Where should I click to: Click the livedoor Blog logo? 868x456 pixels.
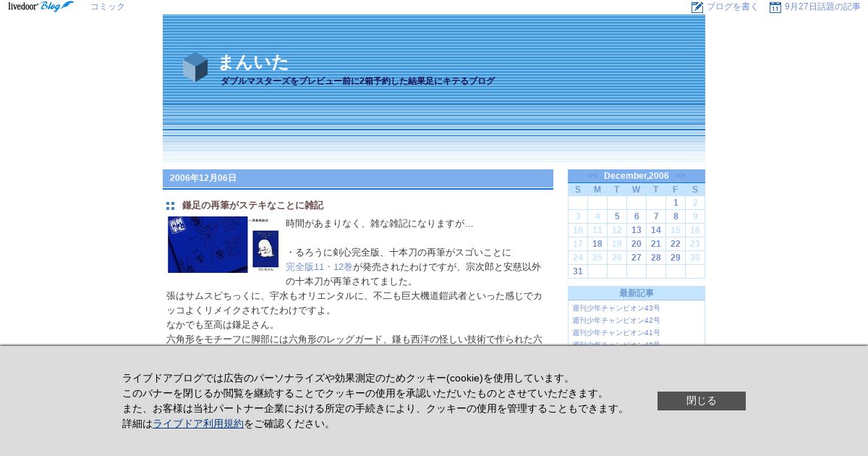pos(41,7)
